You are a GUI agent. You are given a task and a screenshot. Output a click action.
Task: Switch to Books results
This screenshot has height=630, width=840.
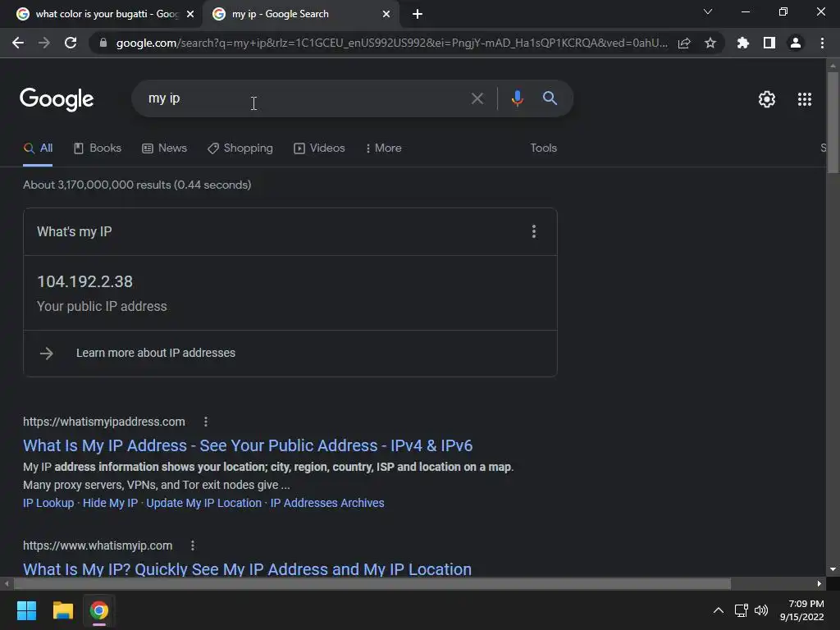(98, 148)
